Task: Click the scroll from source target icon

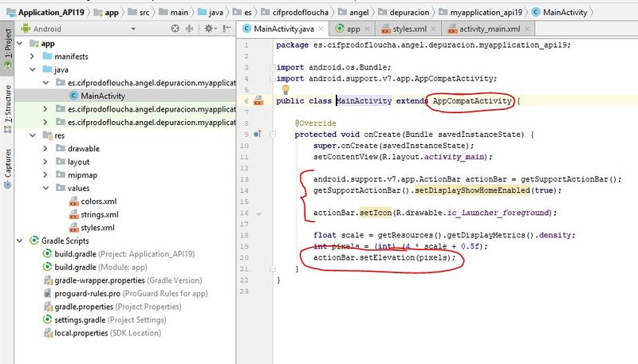Action: [x=175, y=29]
